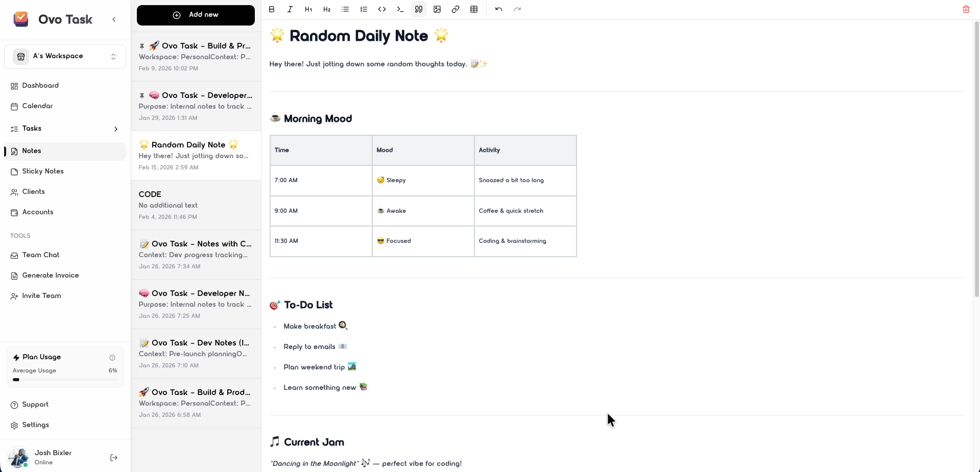The height and width of the screenshot is (472, 980).
Task: Open the CODE note
Action: click(x=196, y=205)
